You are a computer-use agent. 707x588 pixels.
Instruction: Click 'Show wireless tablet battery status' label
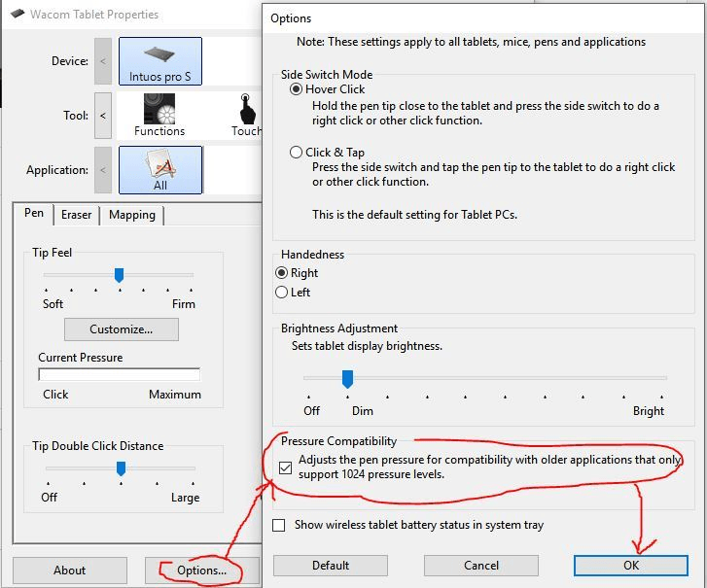tap(419, 525)
